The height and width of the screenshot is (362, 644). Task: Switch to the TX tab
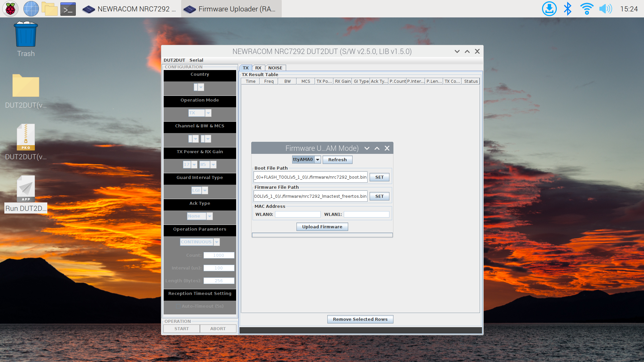[x=246, y=68]
